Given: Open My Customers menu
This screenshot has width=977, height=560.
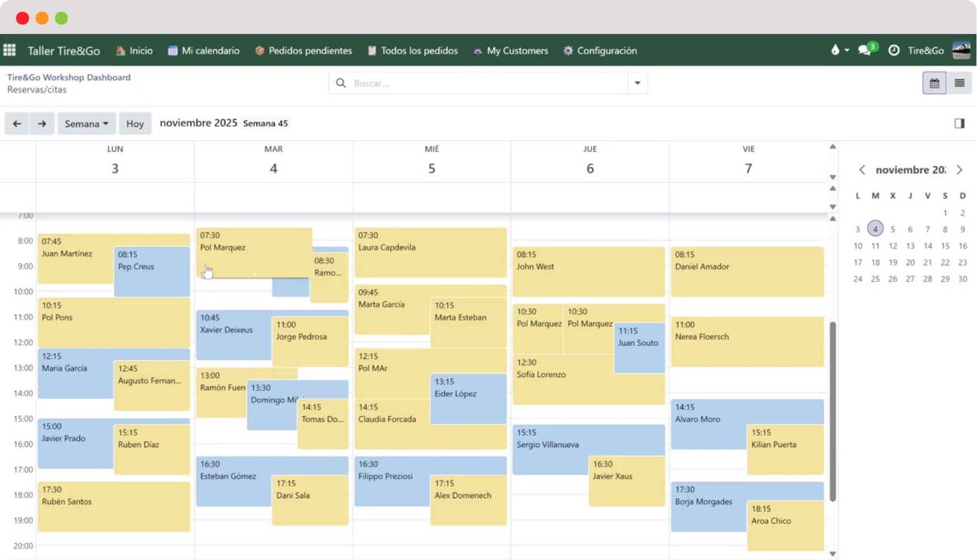Looking at the screenshot, I should pyautogui.click(x=510, y=50).
